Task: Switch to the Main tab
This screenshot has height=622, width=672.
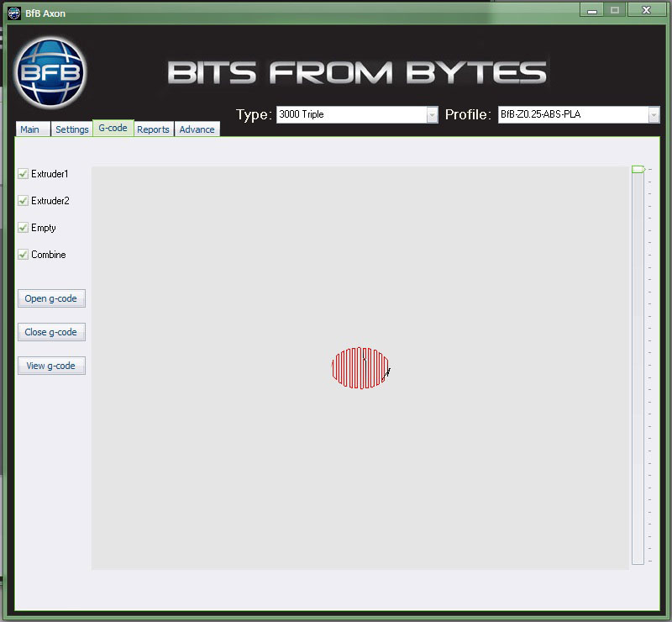Action: coord(33,129)
